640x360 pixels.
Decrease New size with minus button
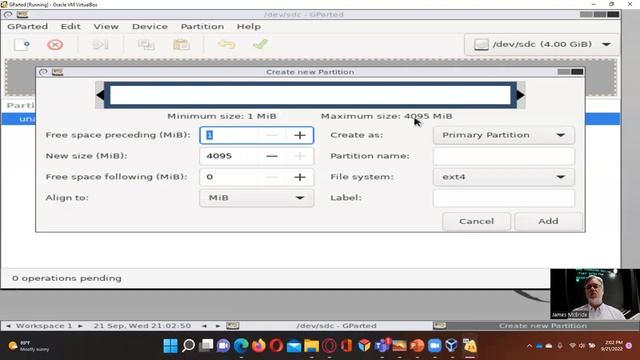click(x=272, y=156)
